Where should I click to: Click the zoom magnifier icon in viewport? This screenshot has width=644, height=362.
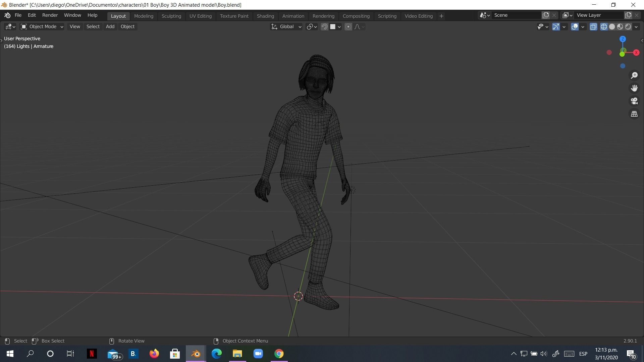[634, 75]
